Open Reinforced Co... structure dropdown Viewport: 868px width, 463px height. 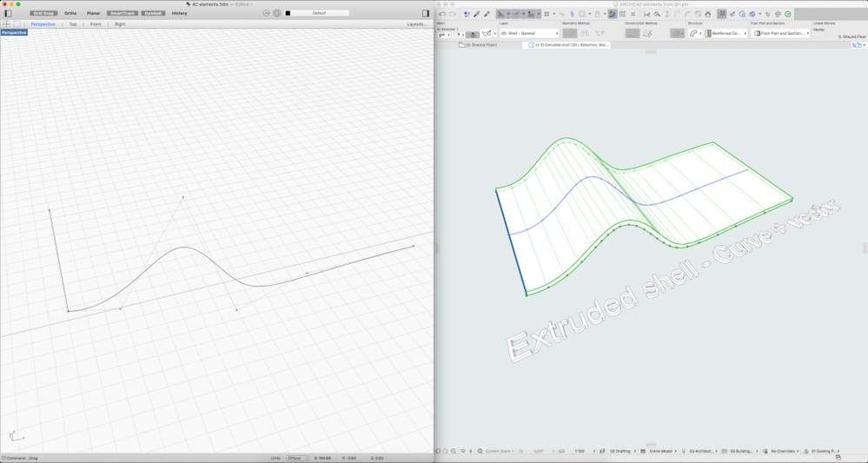(x=726, y=33)
